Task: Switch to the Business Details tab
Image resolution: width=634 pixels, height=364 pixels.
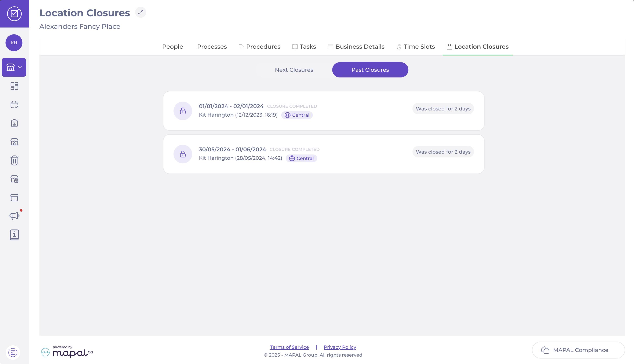Action: 356,47
